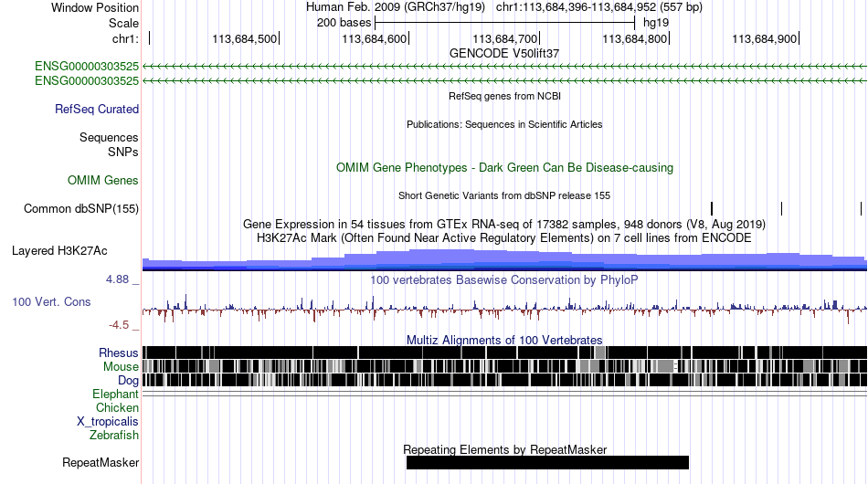Click the Scale track label
The height and width of the screenshot is (484, 868).
tap(123, 23)
